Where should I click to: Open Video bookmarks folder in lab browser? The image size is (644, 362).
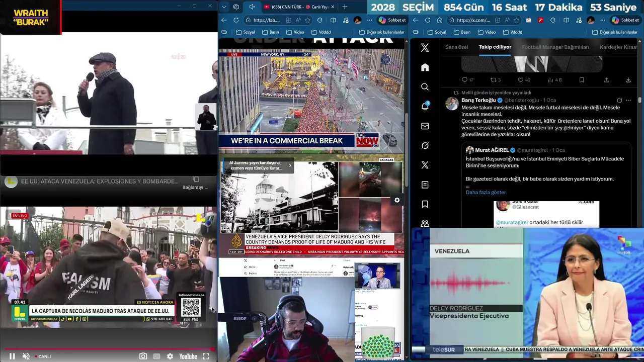pos(295,32)
